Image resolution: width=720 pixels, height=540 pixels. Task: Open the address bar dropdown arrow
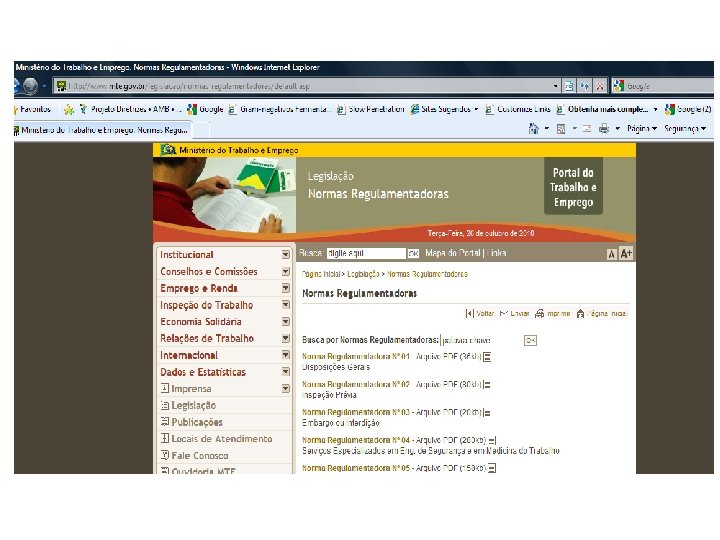point(555,86)
